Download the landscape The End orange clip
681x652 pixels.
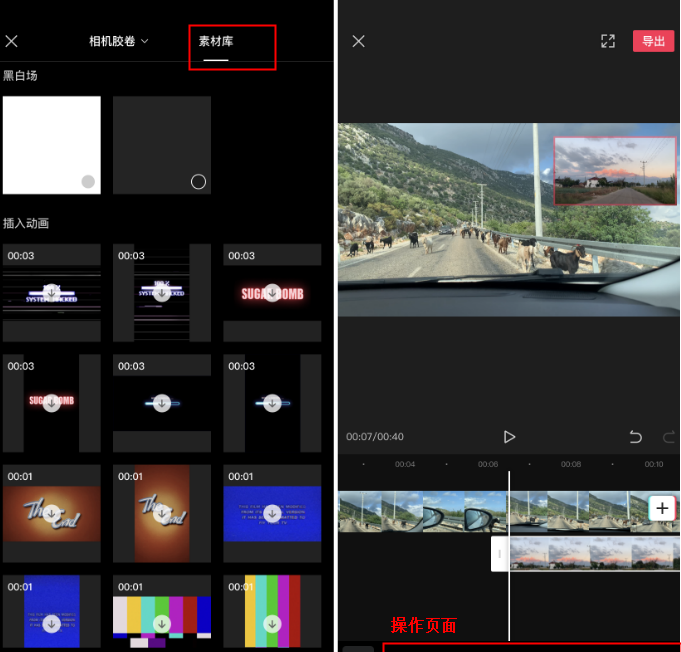[52, 513]
